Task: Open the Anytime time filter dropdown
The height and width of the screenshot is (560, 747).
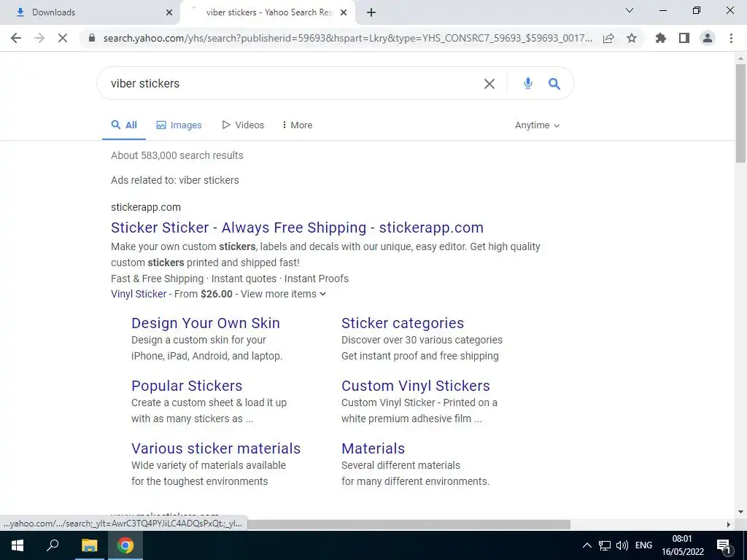Action: (x=537, y=125)
